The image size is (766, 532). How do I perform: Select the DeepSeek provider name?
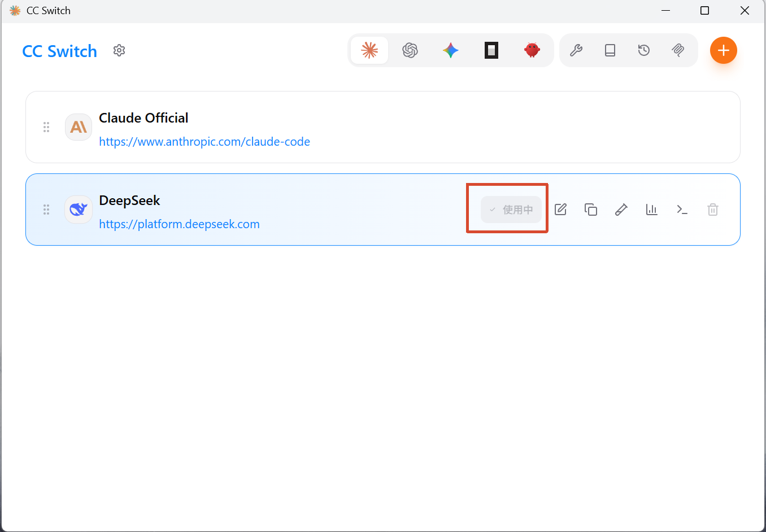[129, 200]
